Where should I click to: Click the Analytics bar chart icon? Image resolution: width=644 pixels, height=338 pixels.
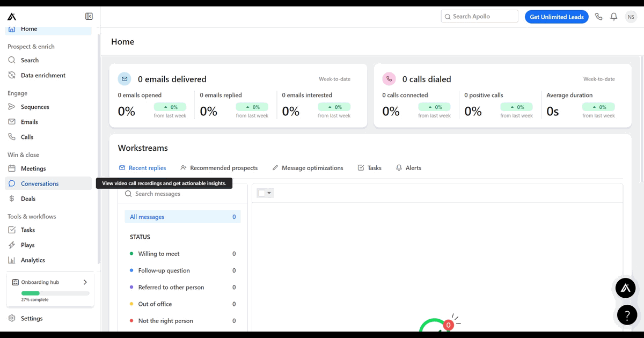coord(12,260)
